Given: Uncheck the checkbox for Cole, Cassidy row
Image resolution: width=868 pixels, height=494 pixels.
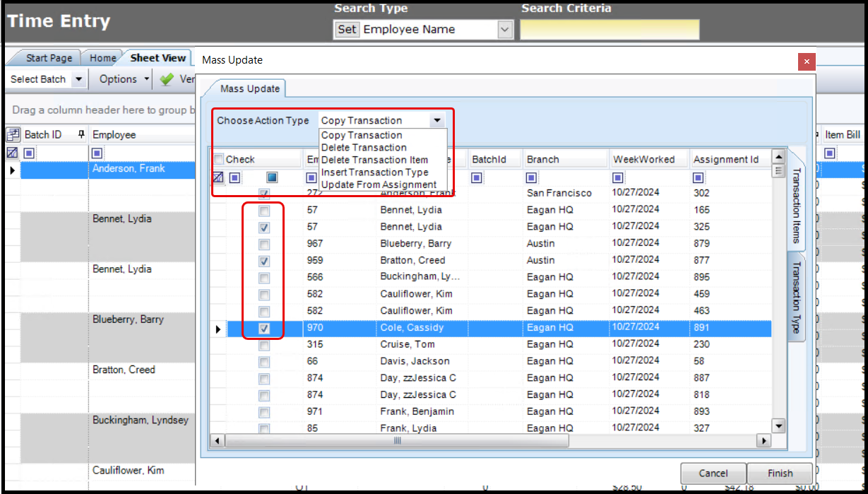Looking at the screenshot, I should tap(264, 329).
